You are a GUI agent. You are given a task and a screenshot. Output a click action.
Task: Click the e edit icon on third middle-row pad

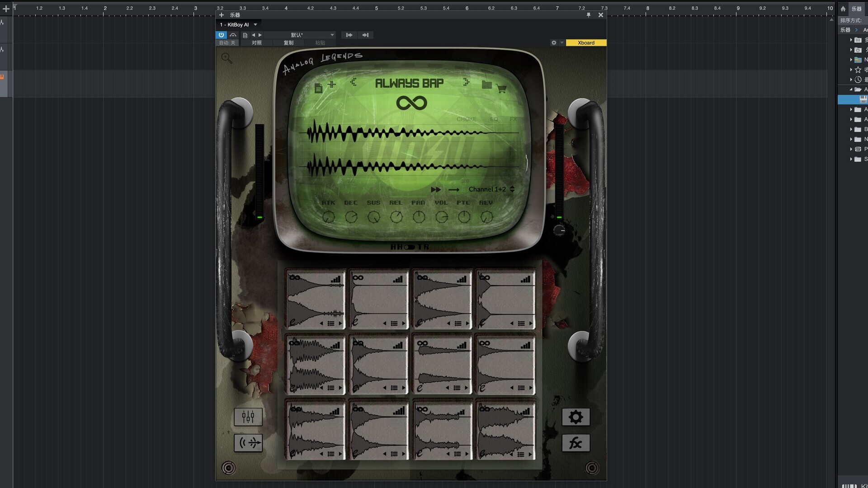(420, 388)
